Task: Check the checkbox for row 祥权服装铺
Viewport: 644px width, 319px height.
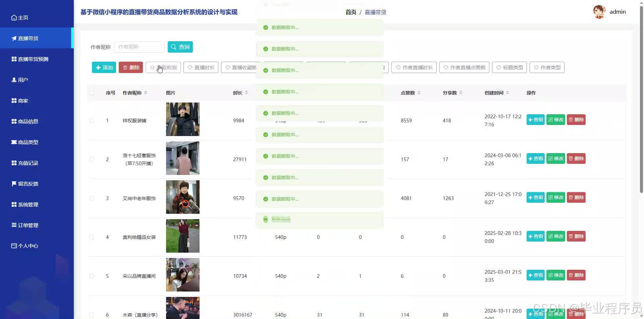Action: point(92,120)
